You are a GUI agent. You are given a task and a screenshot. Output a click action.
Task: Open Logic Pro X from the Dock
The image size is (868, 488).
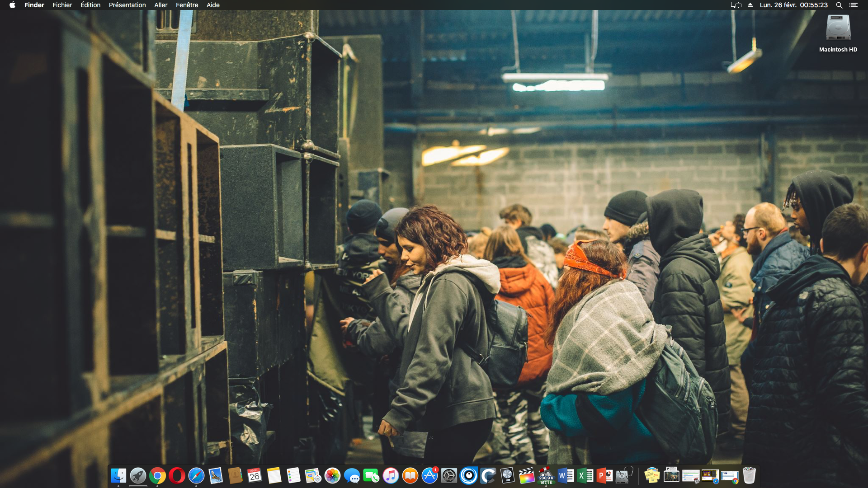pos(507,476)
